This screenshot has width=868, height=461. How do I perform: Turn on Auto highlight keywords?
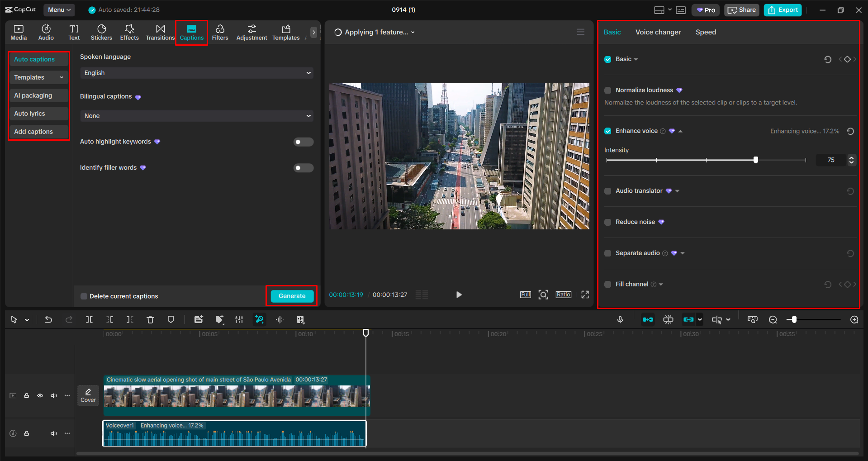tap(303, 142)
